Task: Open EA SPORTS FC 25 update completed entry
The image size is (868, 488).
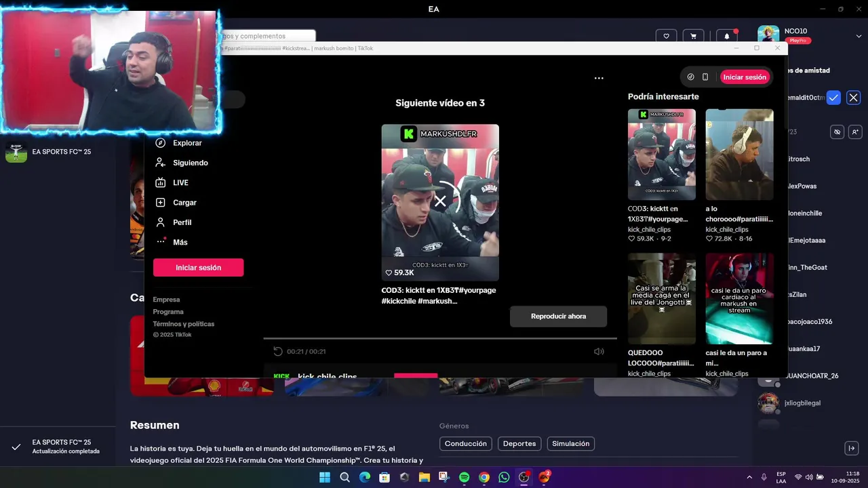Action: 57,447
